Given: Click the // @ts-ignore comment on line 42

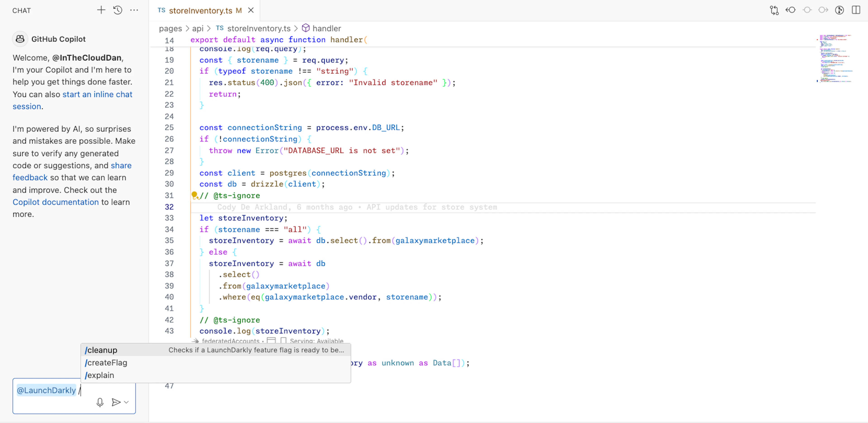Looking at the screenshot, I should (230, 320).
